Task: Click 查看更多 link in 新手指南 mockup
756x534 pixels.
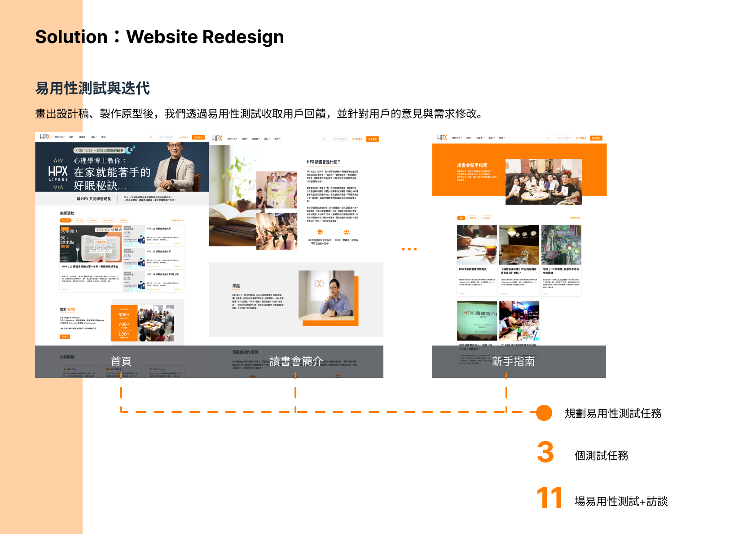Action: (576, 218)
